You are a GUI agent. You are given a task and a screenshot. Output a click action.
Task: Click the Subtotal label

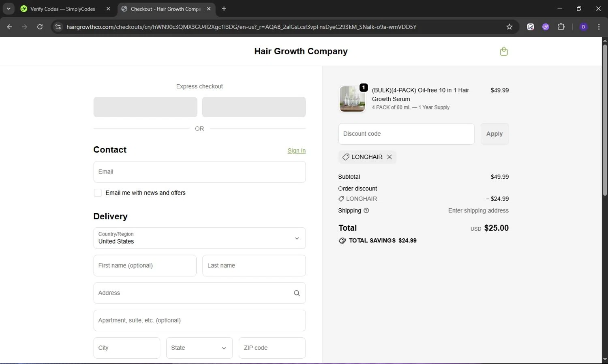click(349, 177)
